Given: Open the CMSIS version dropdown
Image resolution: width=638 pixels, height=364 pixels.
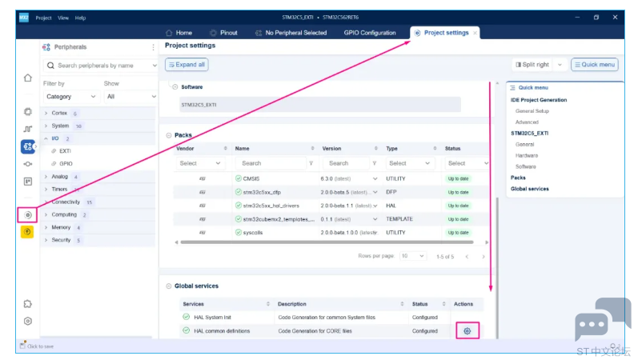Looking at the screenshot, I should point(375,178).
